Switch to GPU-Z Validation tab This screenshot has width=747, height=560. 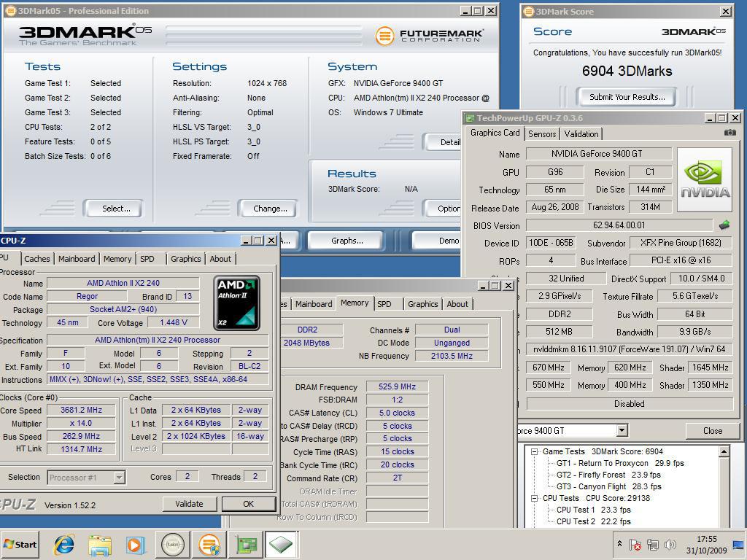(581, 134)
